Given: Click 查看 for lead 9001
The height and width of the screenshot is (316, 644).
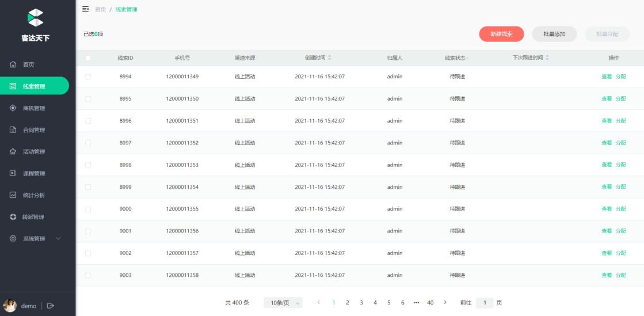Looking at the screenshot, I should [x=607, y=231].
